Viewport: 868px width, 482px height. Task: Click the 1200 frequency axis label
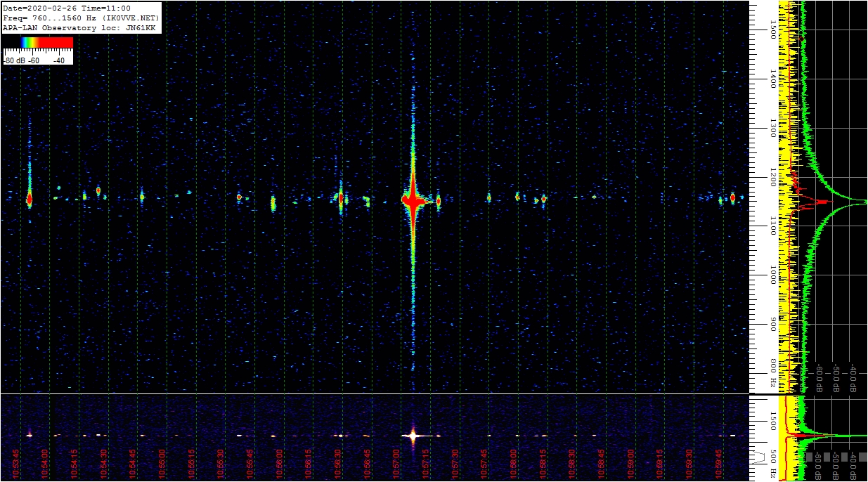point(773,177)
